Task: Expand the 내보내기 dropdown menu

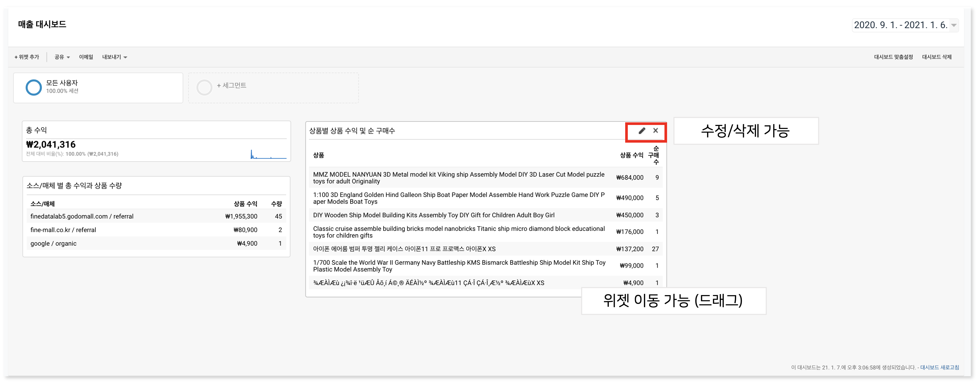Action: point(115,57)
